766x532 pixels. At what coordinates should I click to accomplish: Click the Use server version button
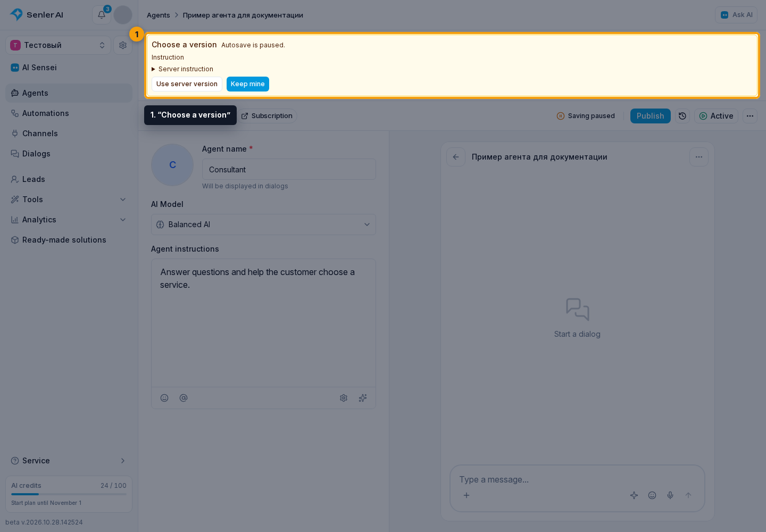(187, 84)
